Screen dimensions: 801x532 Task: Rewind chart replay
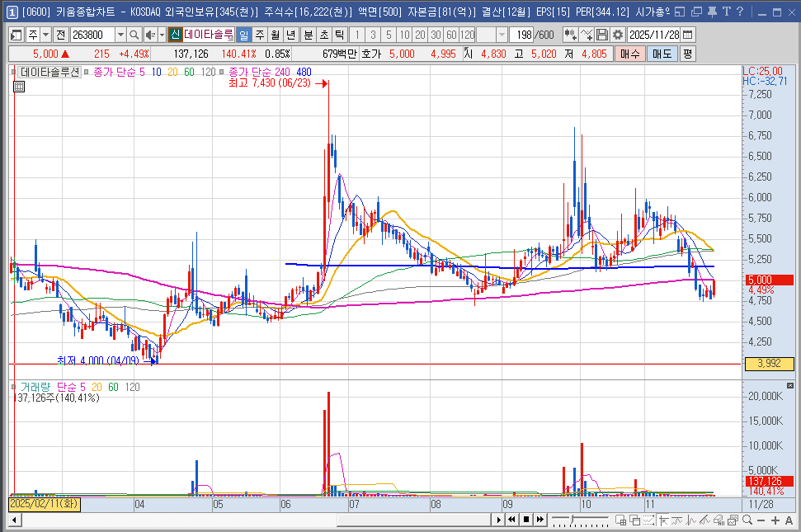click(511, 520)
